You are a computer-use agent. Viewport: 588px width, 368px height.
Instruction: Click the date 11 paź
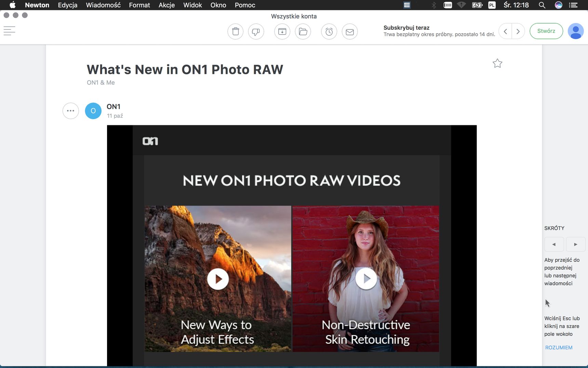115,116
